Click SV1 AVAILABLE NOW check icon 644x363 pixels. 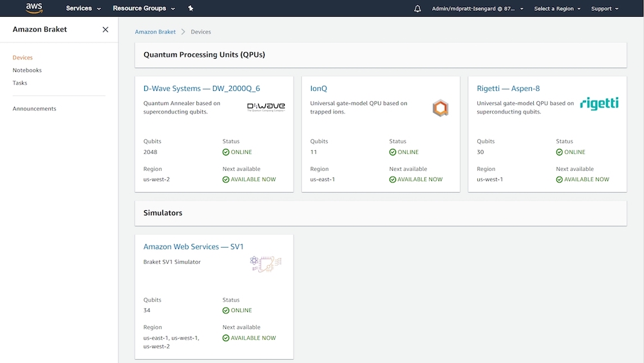click(226, 338)
